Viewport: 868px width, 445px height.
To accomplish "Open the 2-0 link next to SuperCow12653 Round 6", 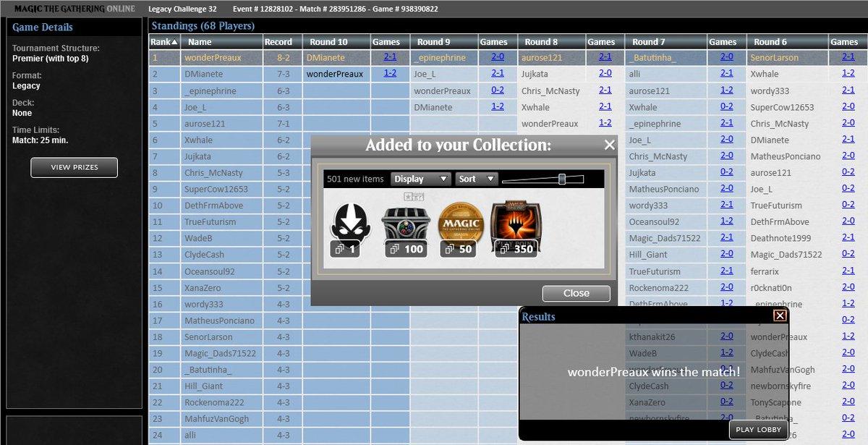I will (x=848, y=107).
